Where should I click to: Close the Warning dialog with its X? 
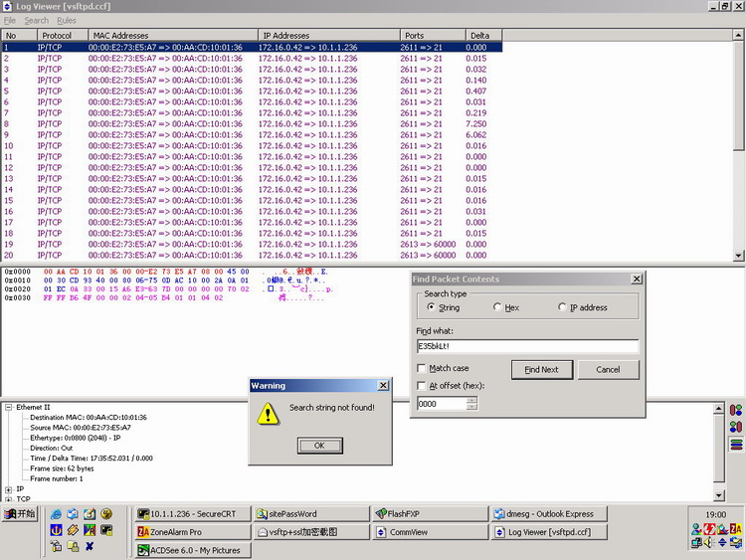coord(383,385)
